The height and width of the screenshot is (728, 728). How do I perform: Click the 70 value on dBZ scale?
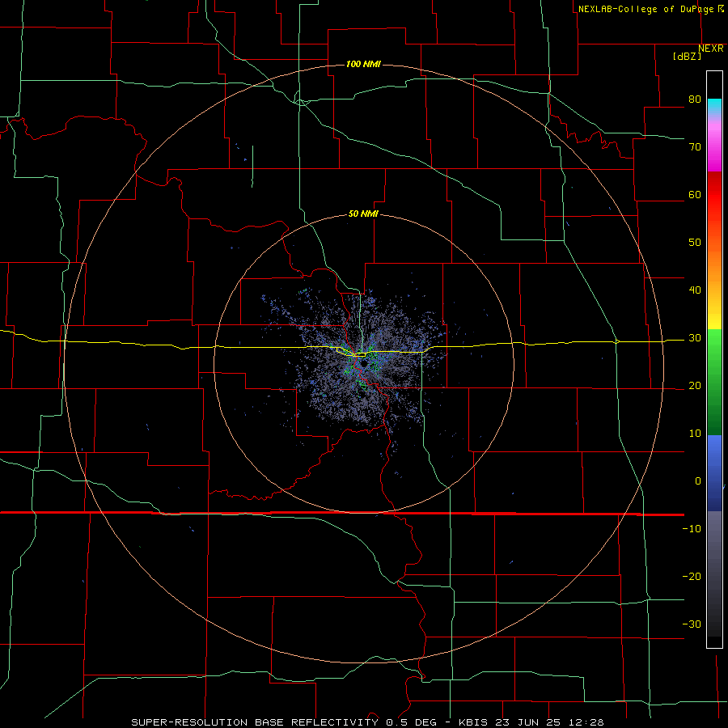[x=695, y=146]
